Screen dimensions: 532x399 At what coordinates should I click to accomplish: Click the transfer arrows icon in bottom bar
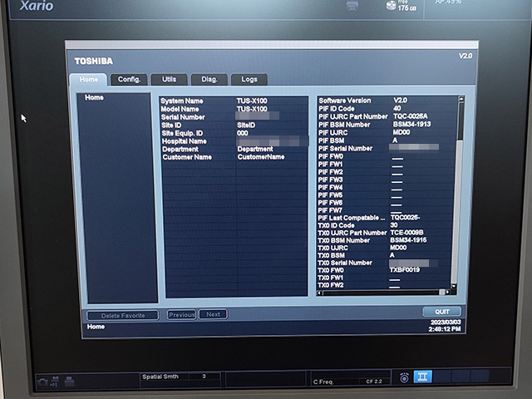point(55,382)
